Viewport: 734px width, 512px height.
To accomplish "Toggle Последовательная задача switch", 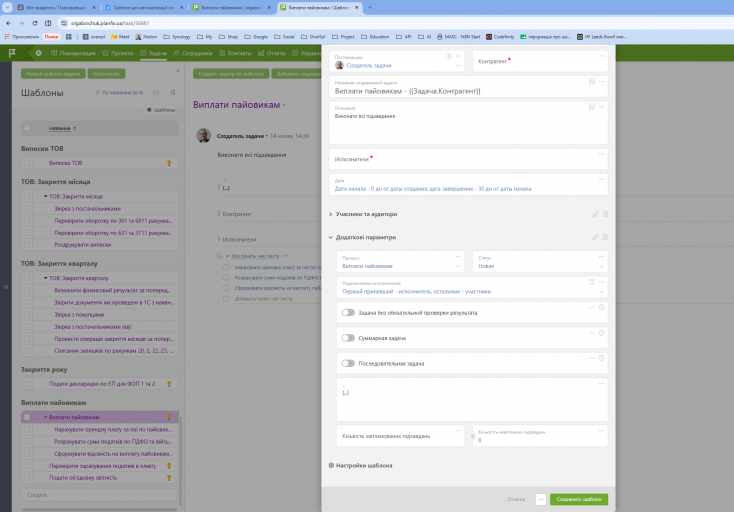I will click(x=348, y=363).
